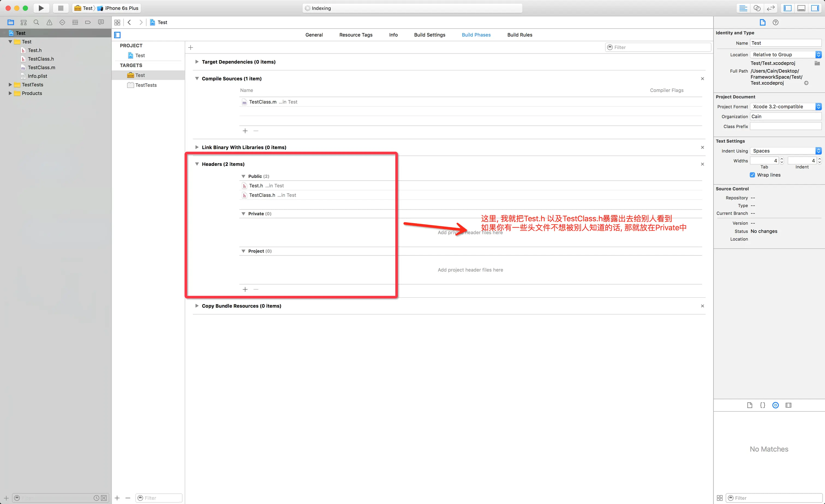Switch to the Build Settings tab
Viewport: 825px width, 504px height.
point(430,35)
